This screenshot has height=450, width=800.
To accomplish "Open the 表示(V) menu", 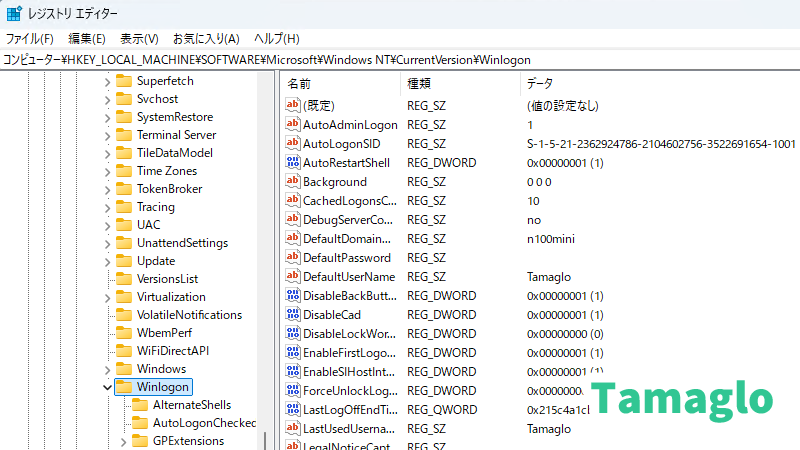I will pos(139,39).
